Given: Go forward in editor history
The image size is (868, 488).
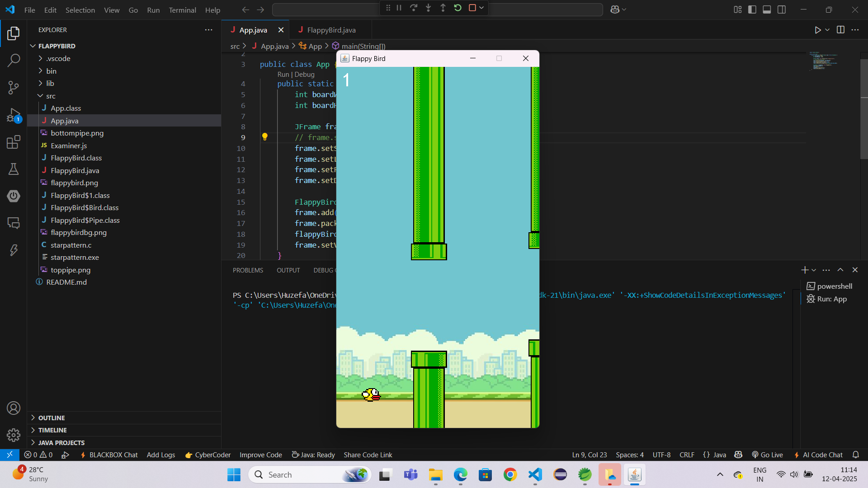Looking at the screenshot, I should pyautogui.click(x=260, y=9).
